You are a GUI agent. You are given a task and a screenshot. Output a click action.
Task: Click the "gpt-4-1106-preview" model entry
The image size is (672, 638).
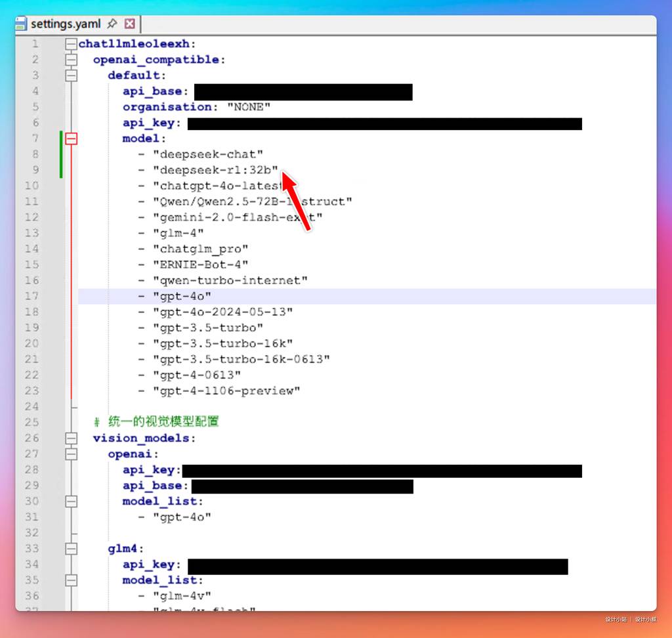click(226, 391)
